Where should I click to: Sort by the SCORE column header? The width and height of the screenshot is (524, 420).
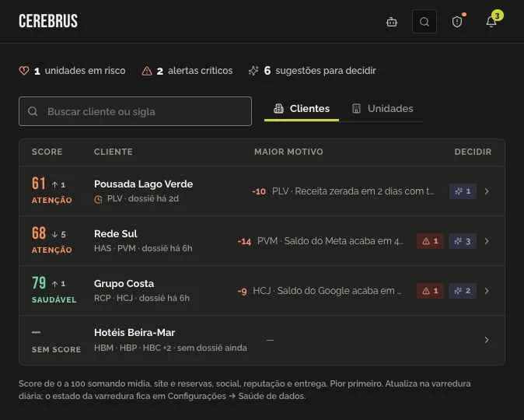[x=47, y=152]
